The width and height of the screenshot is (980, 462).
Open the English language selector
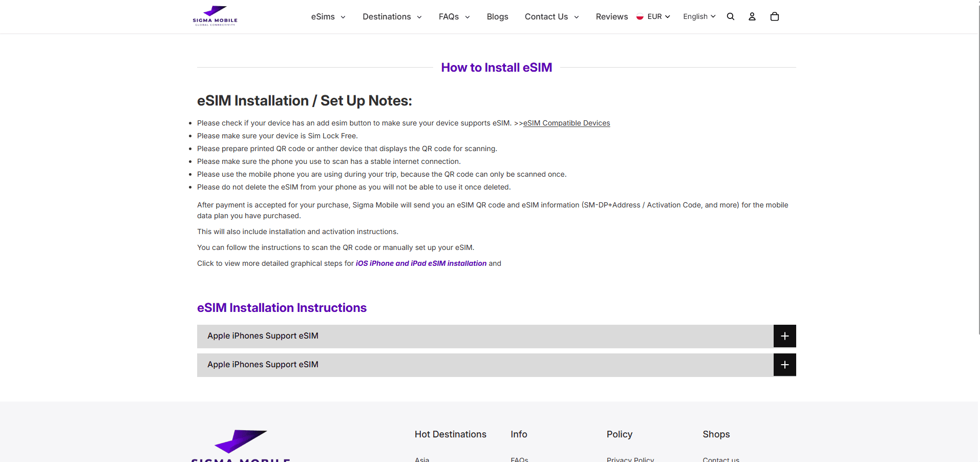(699, 16)
